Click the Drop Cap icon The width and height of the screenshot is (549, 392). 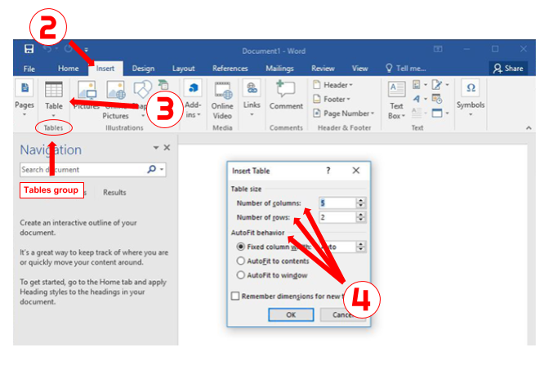pos(417,113)
